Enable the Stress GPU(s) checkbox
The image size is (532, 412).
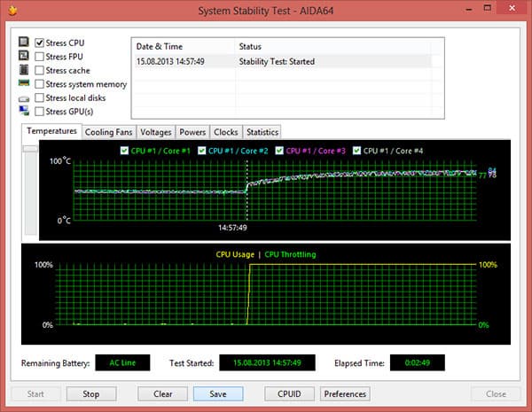[39, 112]
